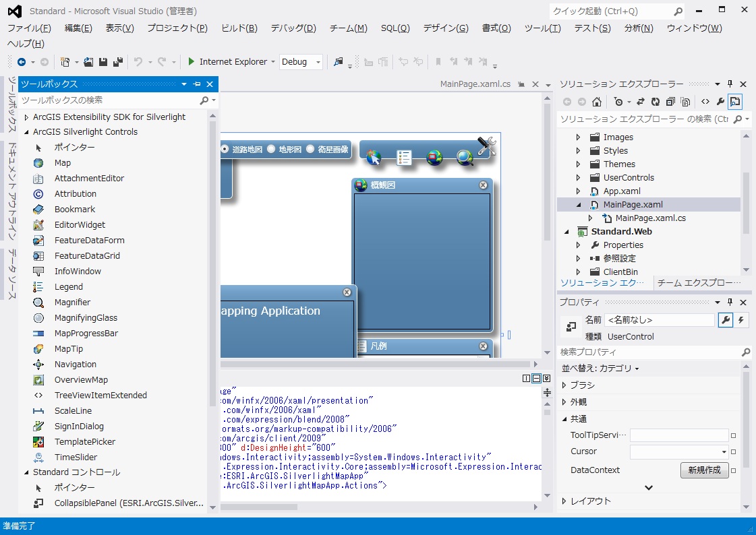Choose the Legend control in the toolbox

[69, 287]
